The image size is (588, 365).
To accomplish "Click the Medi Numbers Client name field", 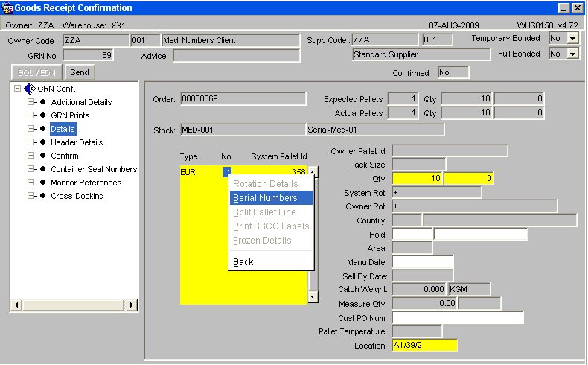I will [231, 40].
